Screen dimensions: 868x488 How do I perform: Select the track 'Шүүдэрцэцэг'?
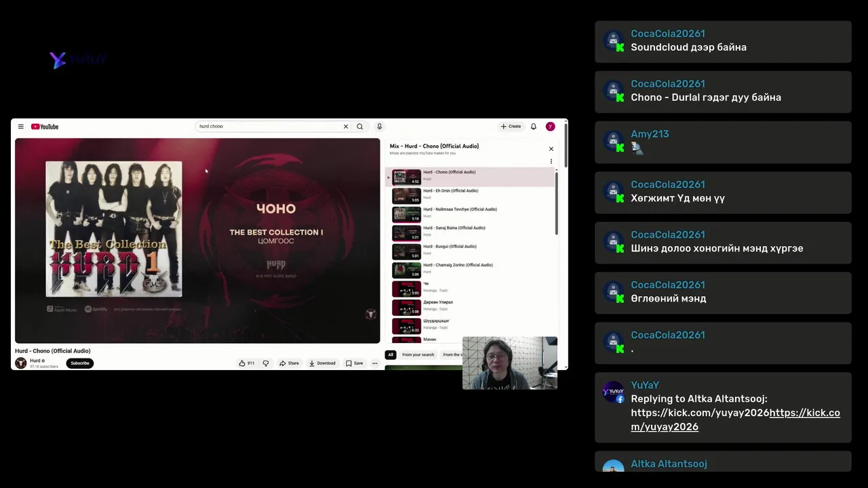[x=471, y=325]
